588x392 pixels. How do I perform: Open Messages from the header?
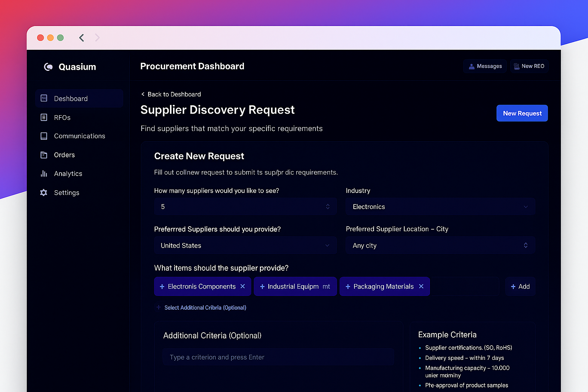point(485,66)
